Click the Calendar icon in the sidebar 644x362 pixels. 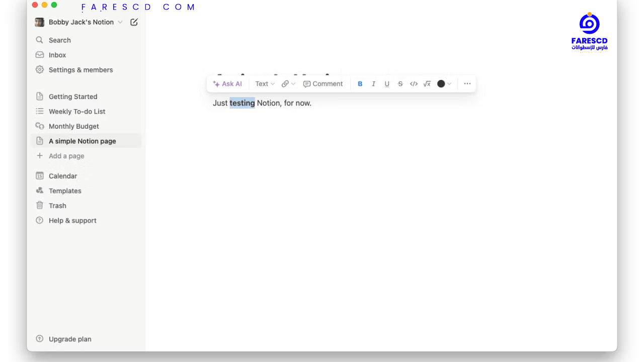click(x=40, y=175)
